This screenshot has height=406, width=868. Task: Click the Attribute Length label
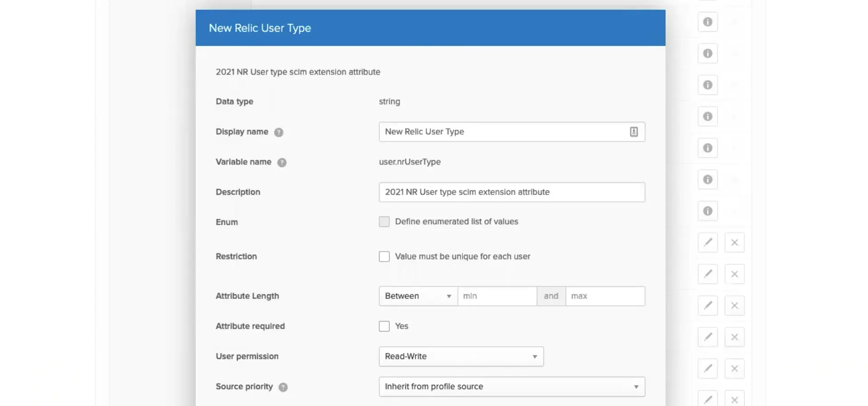247,296
